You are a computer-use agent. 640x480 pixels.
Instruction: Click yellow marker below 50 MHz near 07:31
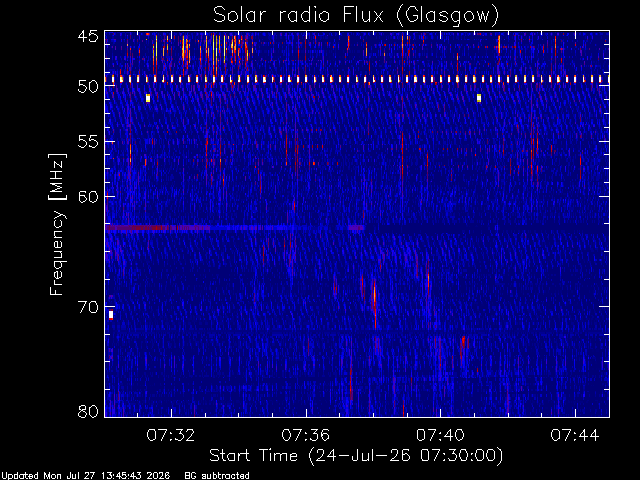point(148,98)
